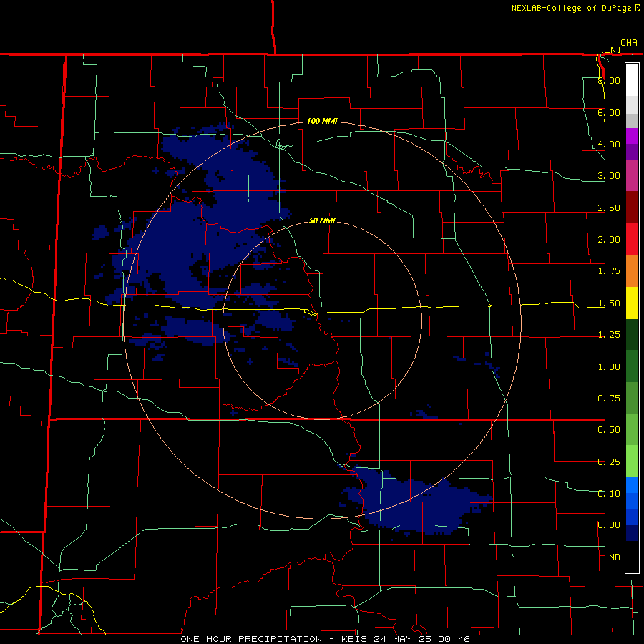Image resolution: width=644 pixels, height=644 pixels.
Task: Click the 3.00 legend value
Action: 609,176
